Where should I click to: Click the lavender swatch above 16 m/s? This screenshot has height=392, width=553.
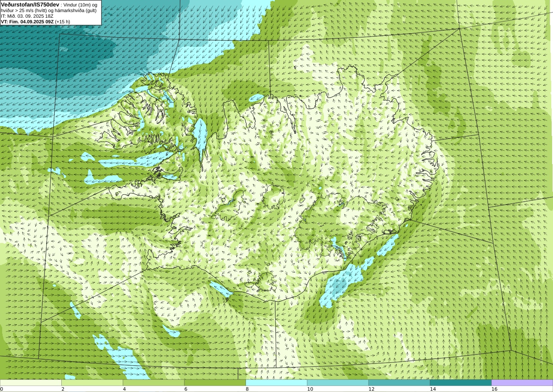pyautogui.click(x=522, y=383)
